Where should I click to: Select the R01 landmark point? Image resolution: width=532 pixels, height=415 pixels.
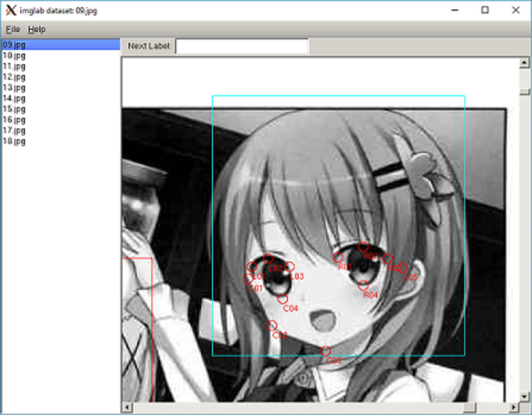tap(337, 258)
